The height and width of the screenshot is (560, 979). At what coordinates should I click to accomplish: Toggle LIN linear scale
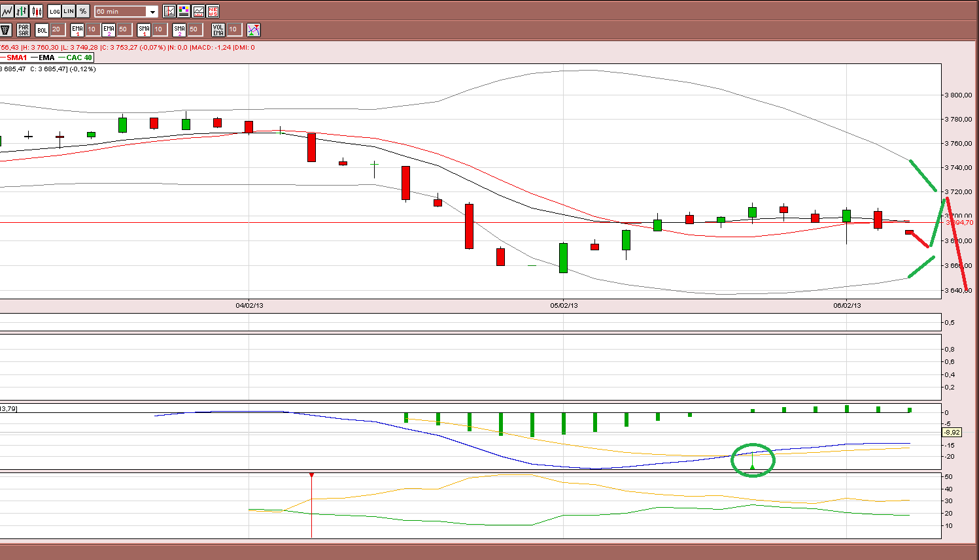coord(69,11)
